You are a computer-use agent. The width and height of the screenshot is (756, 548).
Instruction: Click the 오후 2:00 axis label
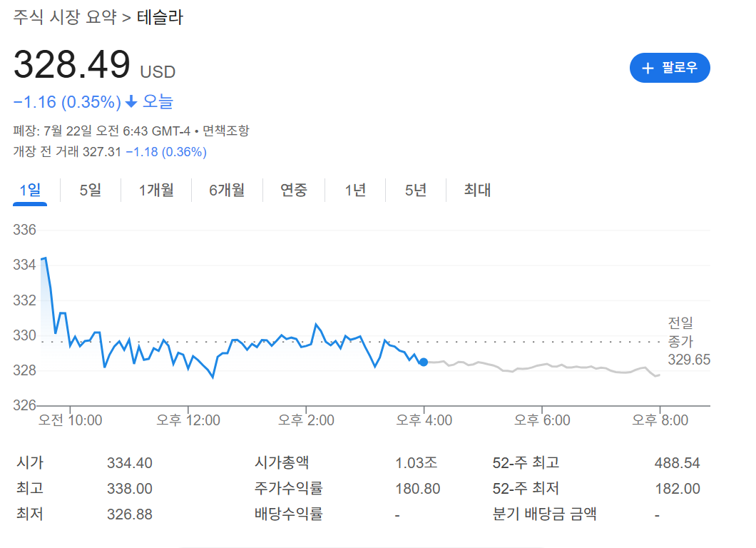[306, 420]
